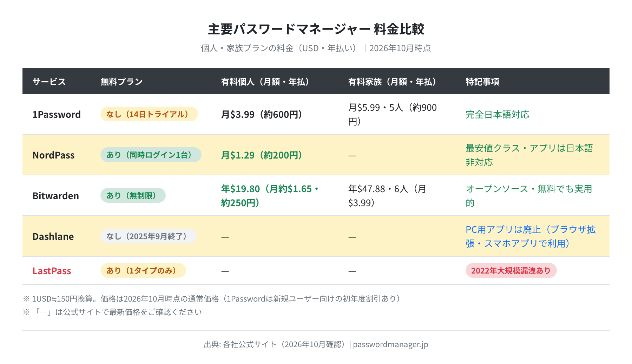This screenshot has height=364, width=632.
Task: Click the オープンソース・無料でも実用的 note
Action: pyautogui.click(x=529, y=196)
